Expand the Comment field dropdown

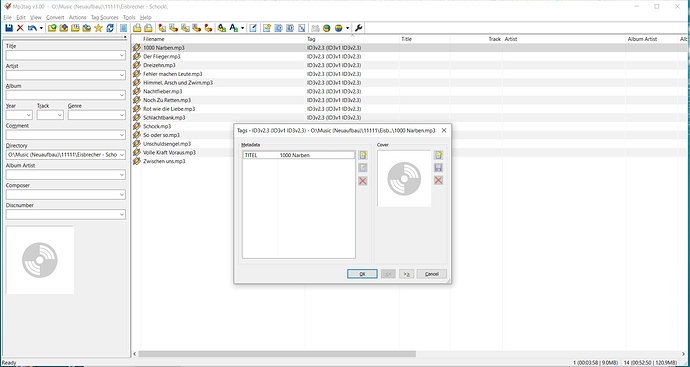tap(121, 135)
